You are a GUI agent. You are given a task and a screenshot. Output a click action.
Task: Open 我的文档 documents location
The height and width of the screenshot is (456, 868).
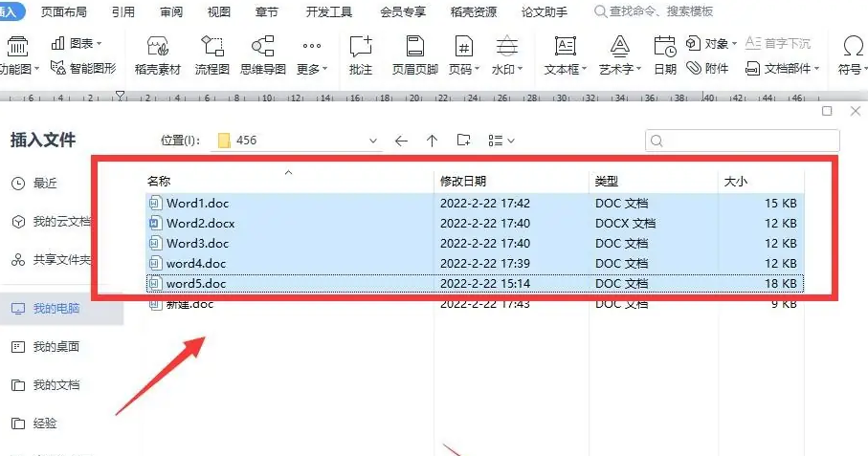pos(45,384)
